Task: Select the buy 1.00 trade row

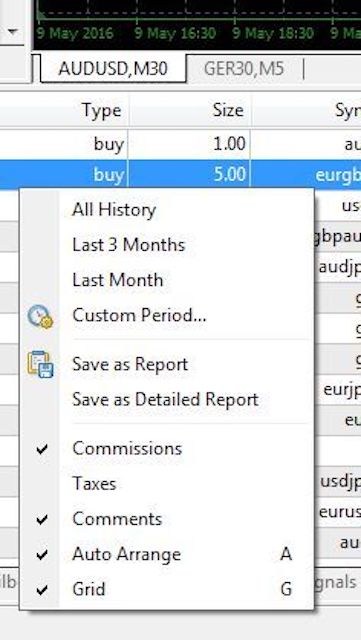Action: (x=180, y=144)
